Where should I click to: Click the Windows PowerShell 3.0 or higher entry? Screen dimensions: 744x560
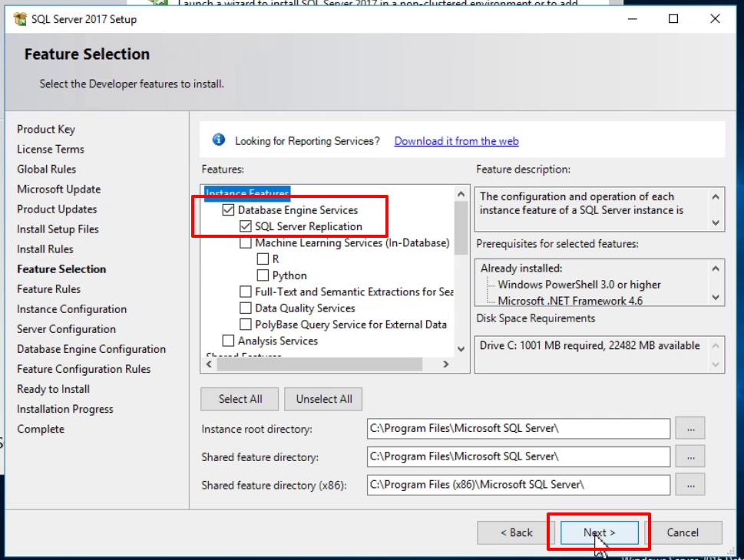pos(579,285)
